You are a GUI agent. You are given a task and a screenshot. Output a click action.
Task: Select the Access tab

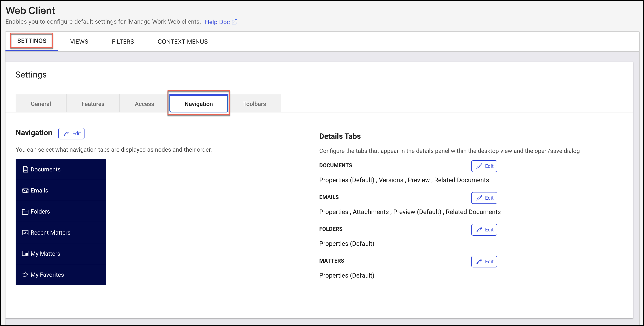[144, 103]
